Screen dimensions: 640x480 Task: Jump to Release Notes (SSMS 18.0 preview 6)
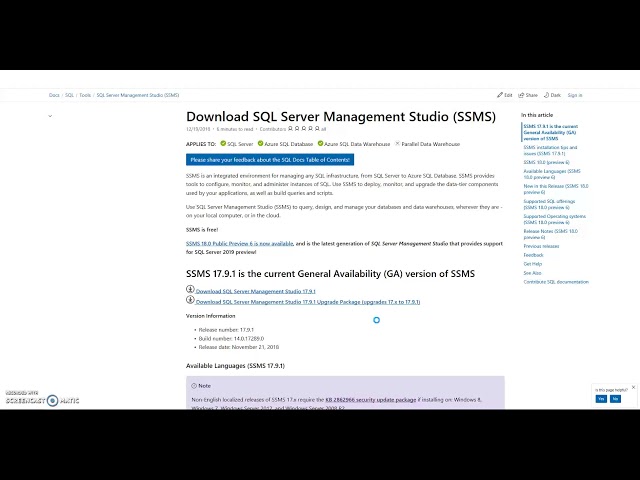551,234
